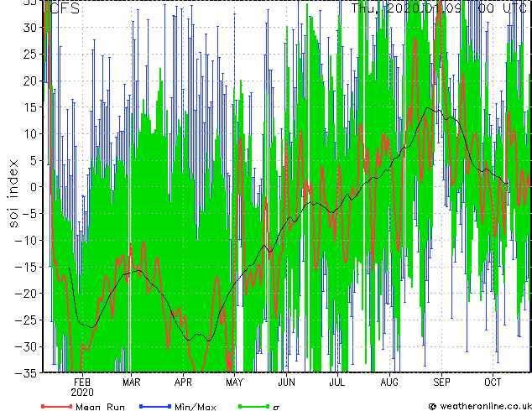Click the MAR x-axis label

pos(131,382)
